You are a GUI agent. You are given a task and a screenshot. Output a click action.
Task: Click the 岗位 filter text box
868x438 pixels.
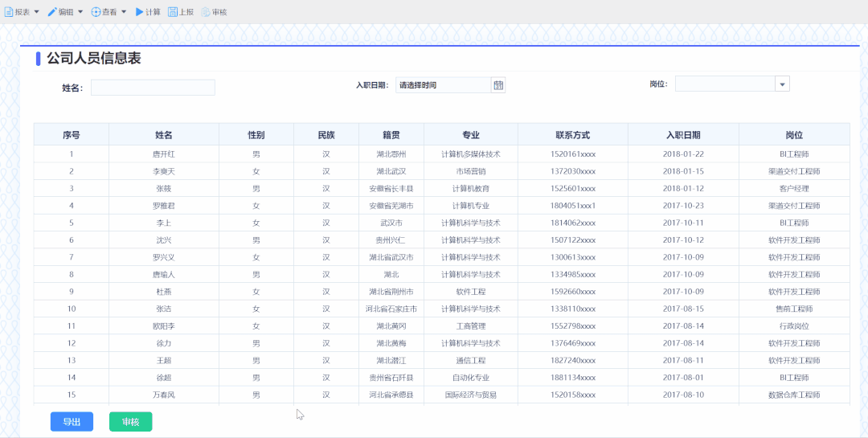pos(724,84)
